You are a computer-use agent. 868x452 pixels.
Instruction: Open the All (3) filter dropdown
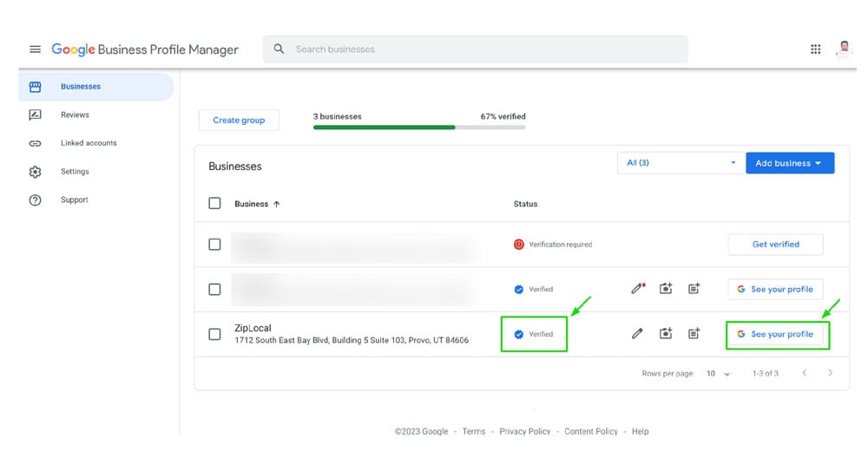(680, 163)
